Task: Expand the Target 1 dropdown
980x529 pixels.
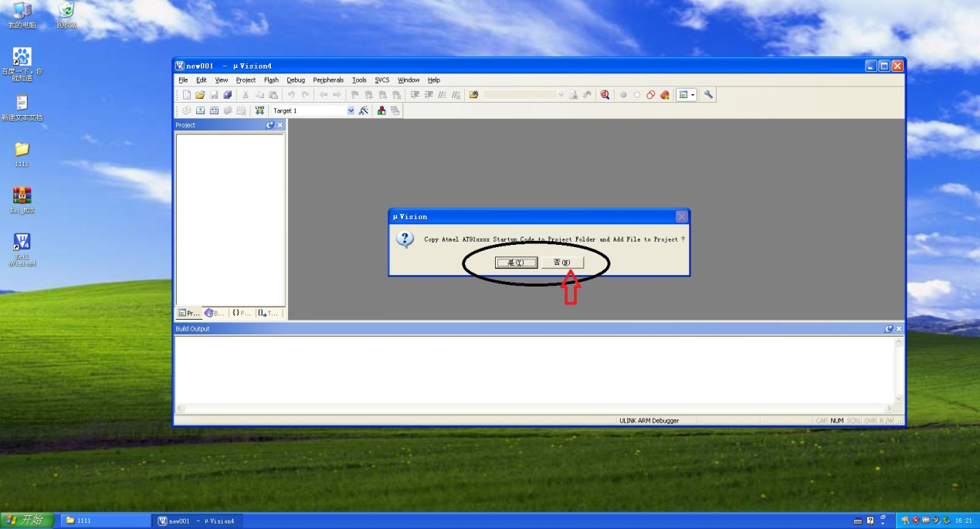Action: [351, 110]
